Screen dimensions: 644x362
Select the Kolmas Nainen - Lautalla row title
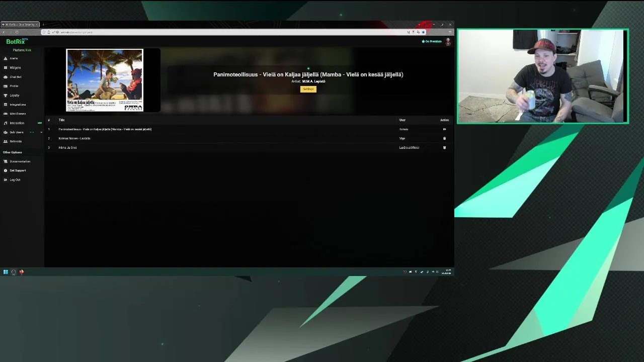pos(74,138)
